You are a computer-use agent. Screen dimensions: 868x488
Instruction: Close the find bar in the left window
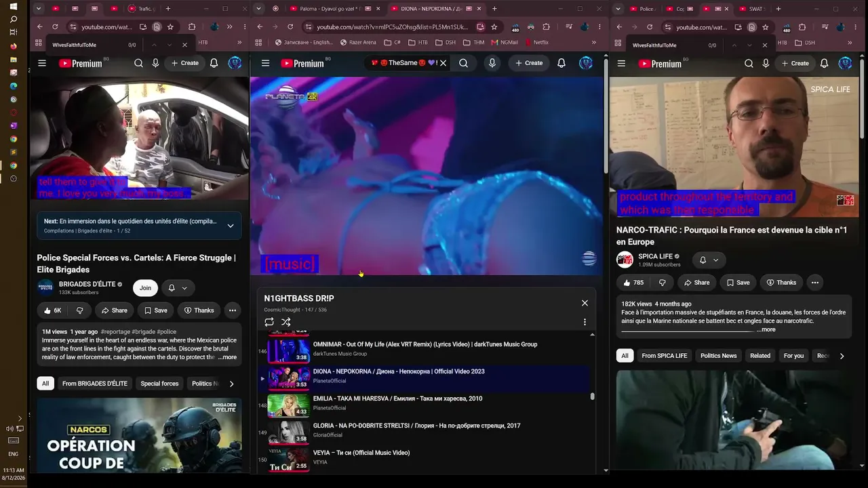click(x=184, y=45)
